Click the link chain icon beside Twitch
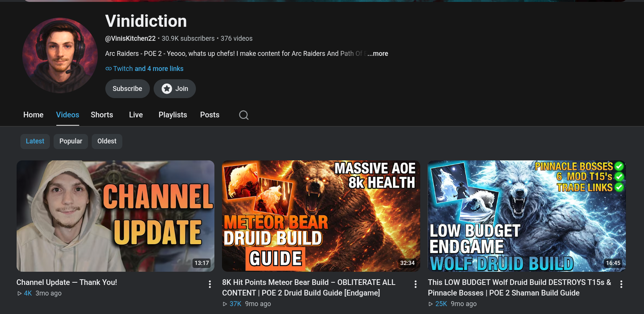 tap(108, 69)
